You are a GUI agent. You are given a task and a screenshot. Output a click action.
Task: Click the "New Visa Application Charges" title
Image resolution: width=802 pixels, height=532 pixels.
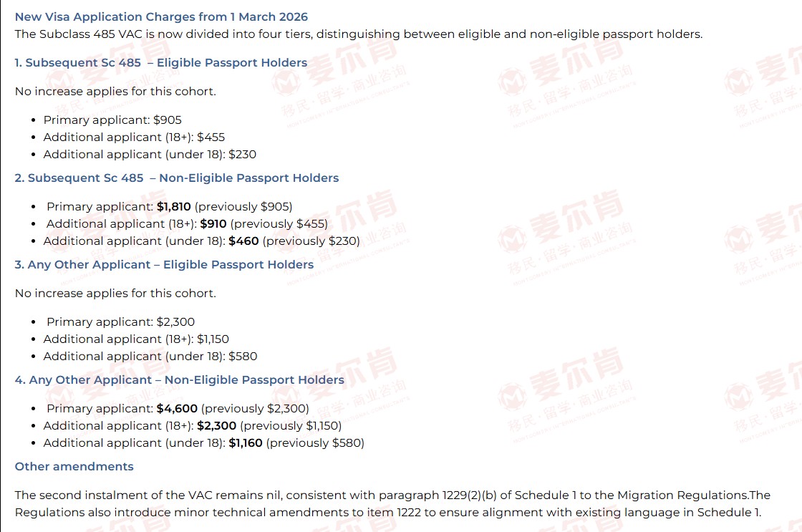click(x=161, y=16)
